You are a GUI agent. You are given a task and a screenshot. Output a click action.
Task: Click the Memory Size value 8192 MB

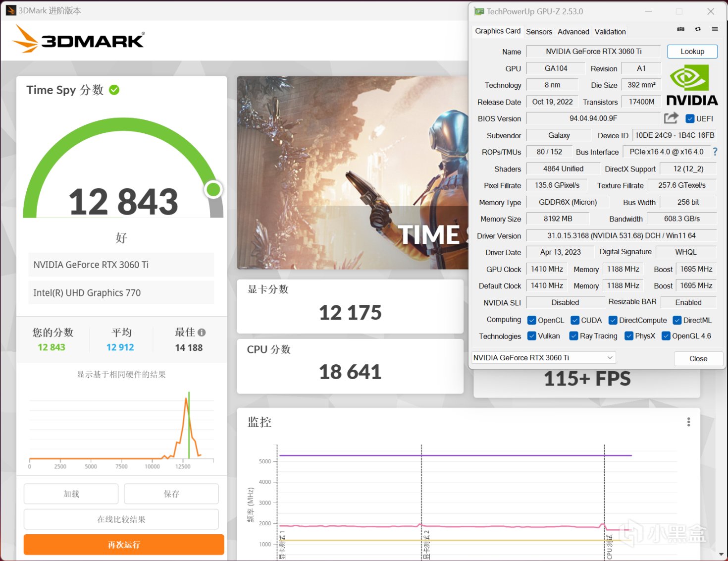click(x=558, y=219)
